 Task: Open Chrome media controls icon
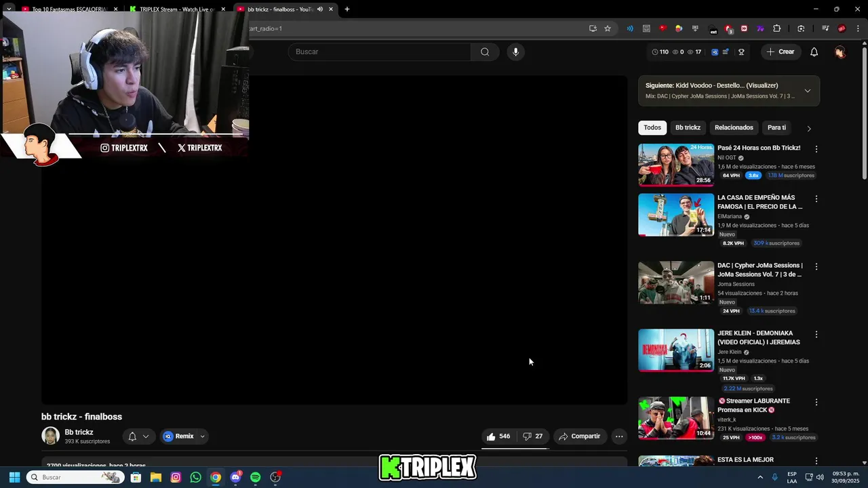(825, 28)
